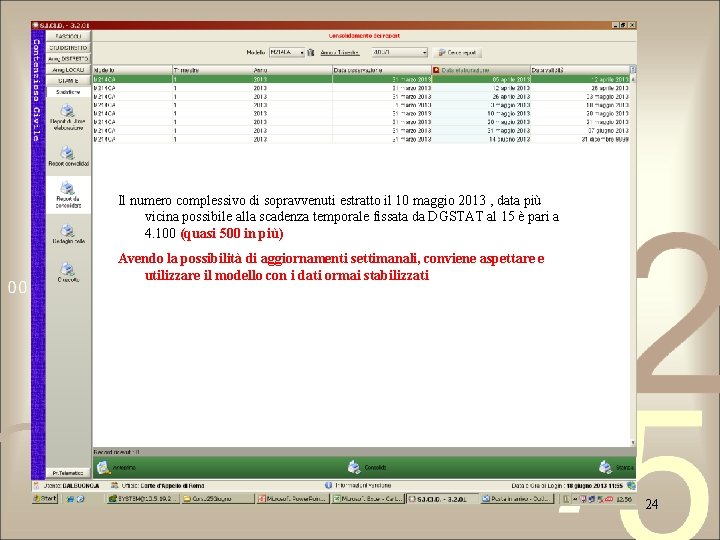
Task: Open the folder window in taskbar
Action: click(218, 499)
